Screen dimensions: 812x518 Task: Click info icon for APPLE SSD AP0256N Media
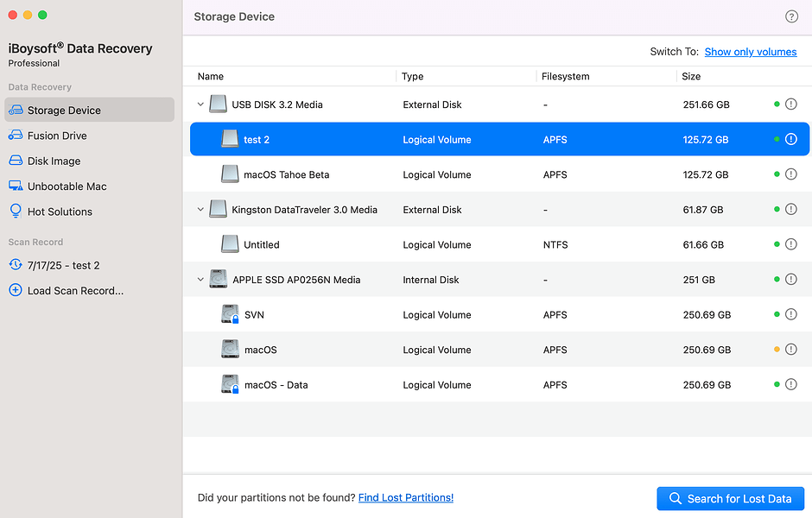[790, 280]
